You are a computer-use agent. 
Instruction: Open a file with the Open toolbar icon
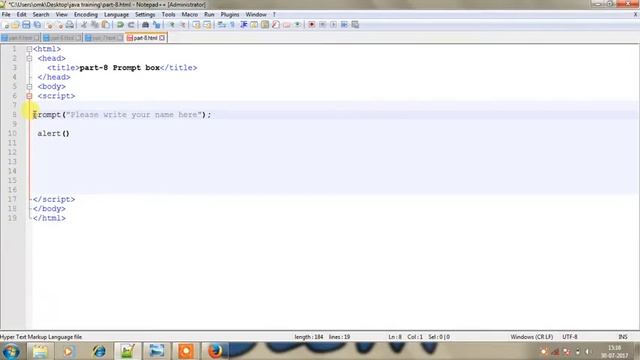click(16, 25)
